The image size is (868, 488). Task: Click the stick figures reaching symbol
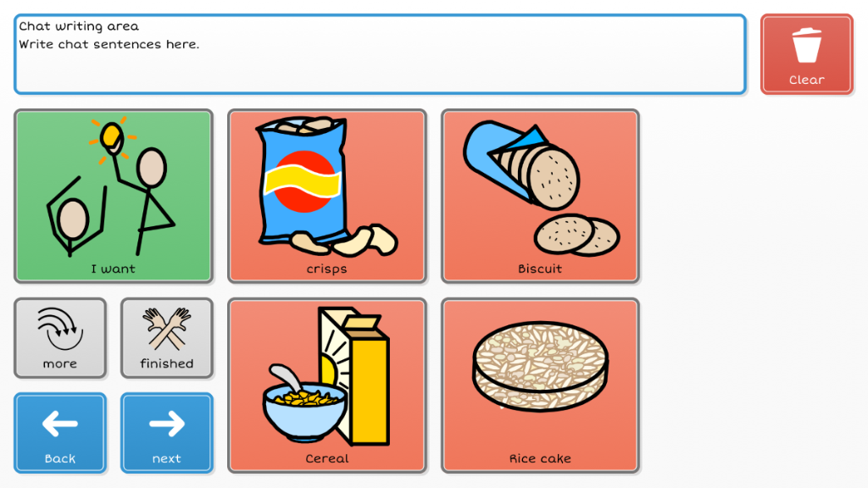coord(112,186)
